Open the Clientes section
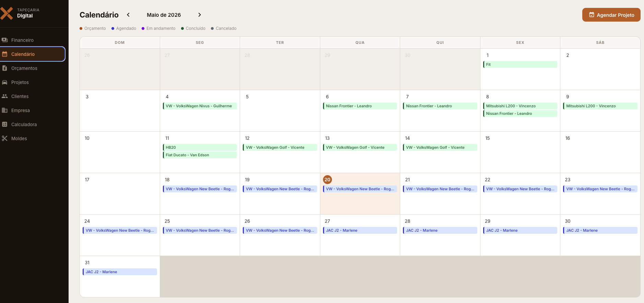Viewport: 644px width, 303px height. [33, 96]
